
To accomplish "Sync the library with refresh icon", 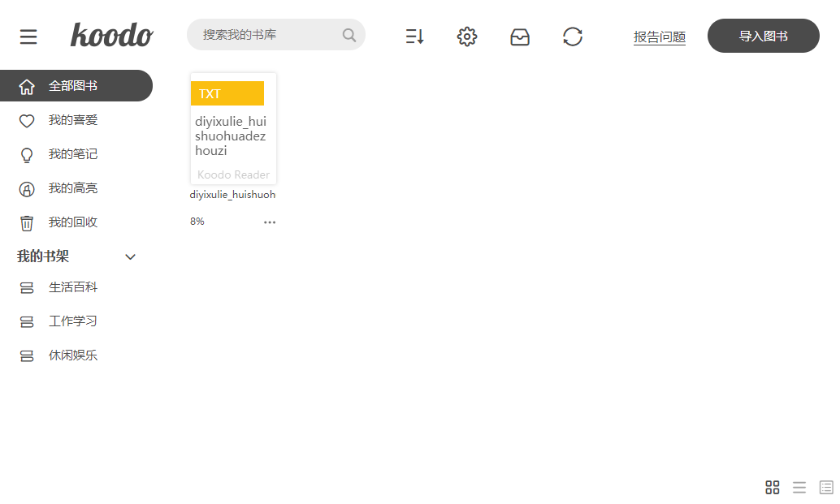I will click(573, 36).
